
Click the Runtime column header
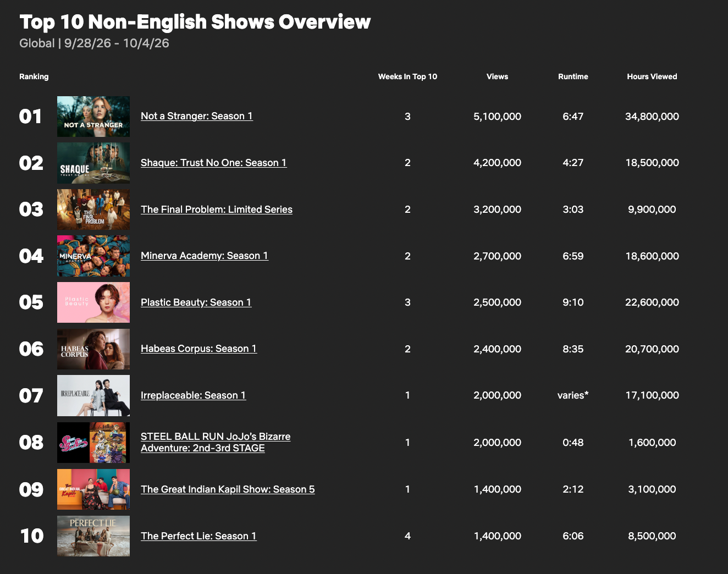(x=573, y=76)
